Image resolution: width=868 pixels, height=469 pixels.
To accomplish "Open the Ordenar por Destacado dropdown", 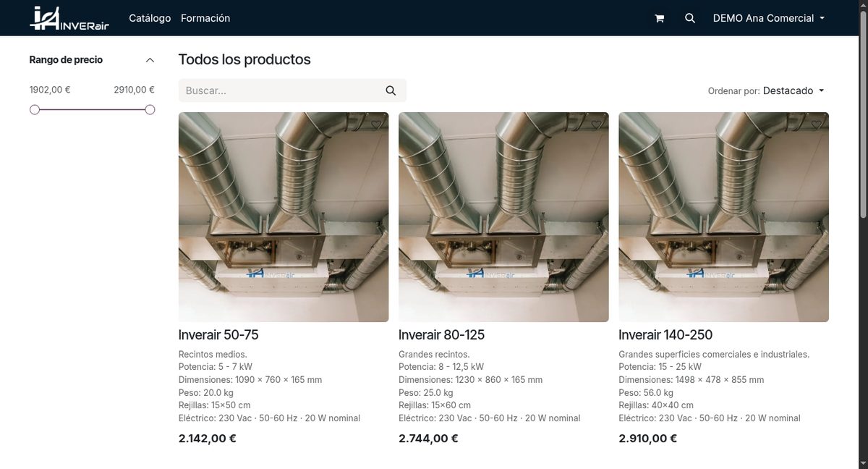I will click(793, 90).
